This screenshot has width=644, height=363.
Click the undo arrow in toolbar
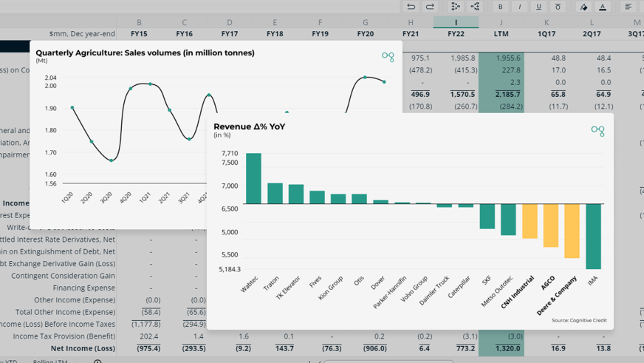pos(411,7)
